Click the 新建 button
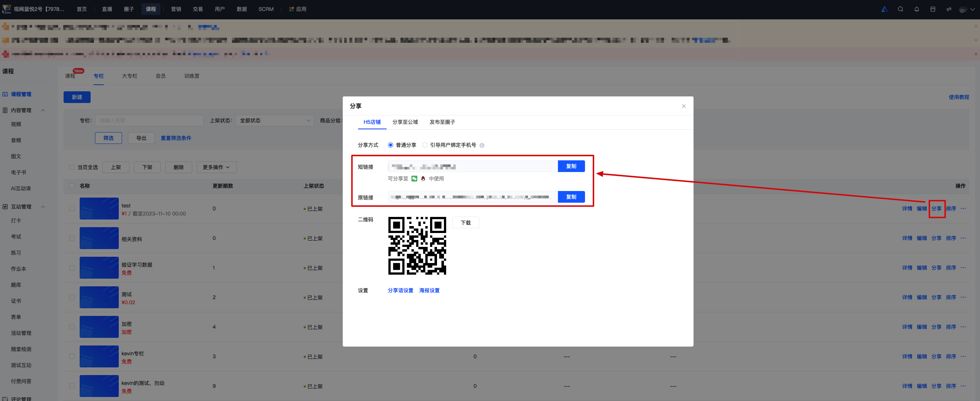Image resolution: width=980 pixels, height=401 pixels. click(77, 97)
